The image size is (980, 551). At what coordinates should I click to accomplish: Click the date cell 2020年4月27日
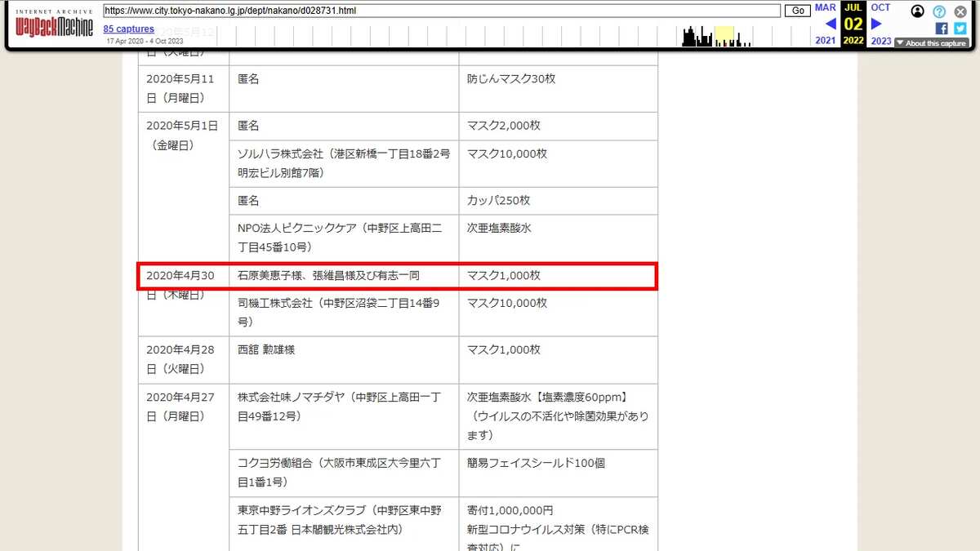click(x=184, y=467)
